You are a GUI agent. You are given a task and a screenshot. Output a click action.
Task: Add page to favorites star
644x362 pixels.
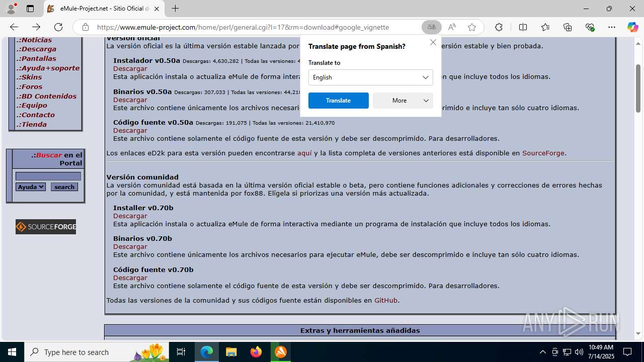[472, 27]
